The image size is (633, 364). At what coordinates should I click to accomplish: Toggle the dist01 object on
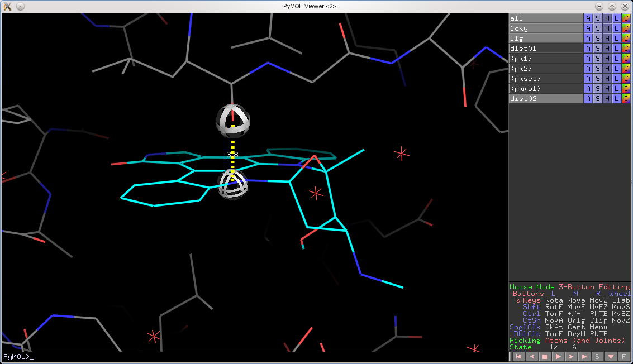point(545,49)
